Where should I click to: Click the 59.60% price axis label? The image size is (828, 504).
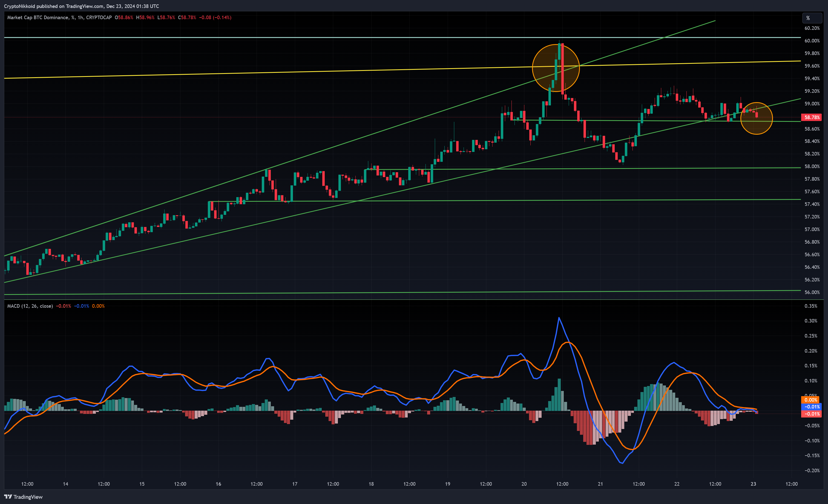(812, 66)
